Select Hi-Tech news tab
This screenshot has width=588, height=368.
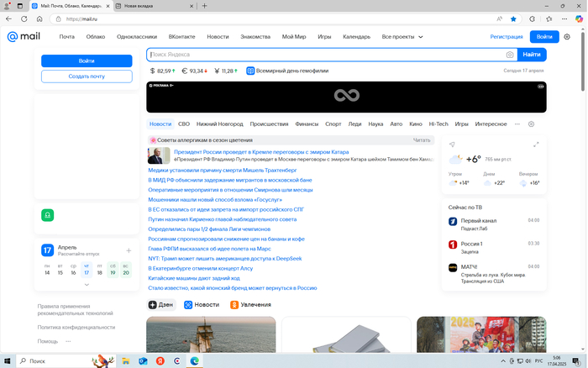tap(438, 124)
